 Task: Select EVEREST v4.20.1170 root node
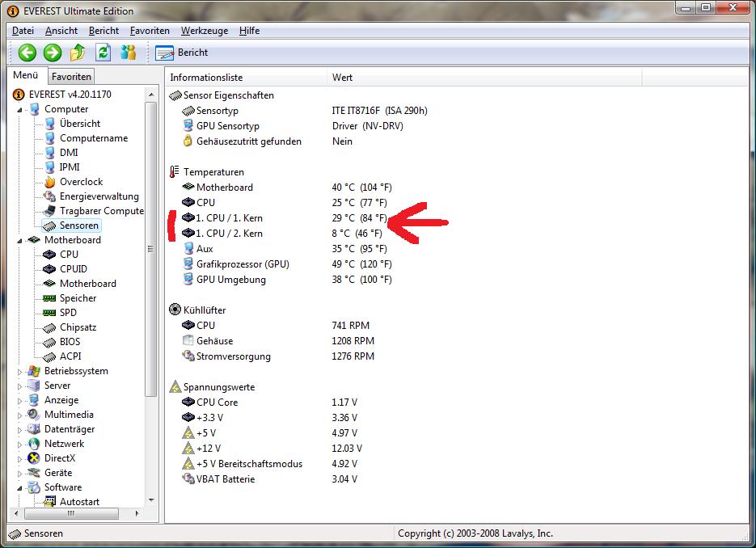70,95
